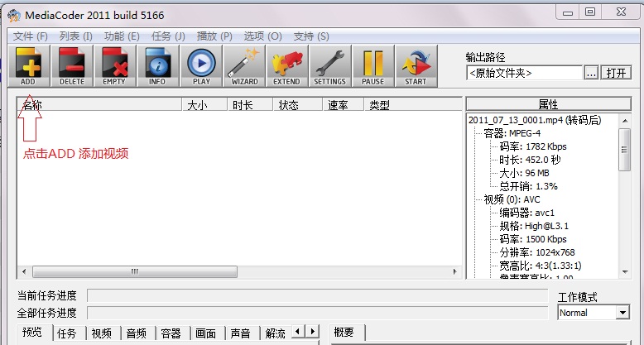Viewport: 644px width, 345px height.
Task: Open the 列表 (I) menu
Action: (x=76, y=36)
